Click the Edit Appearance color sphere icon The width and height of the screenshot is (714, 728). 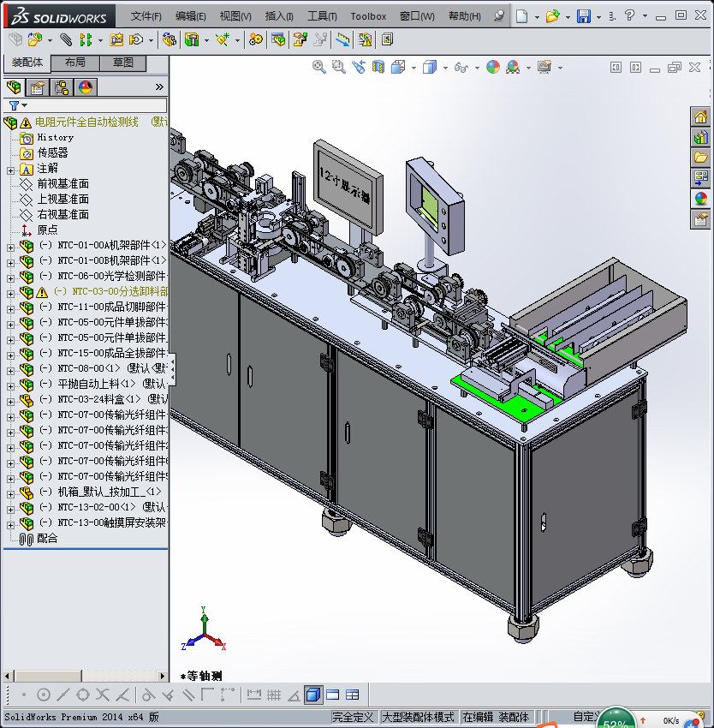492,68
